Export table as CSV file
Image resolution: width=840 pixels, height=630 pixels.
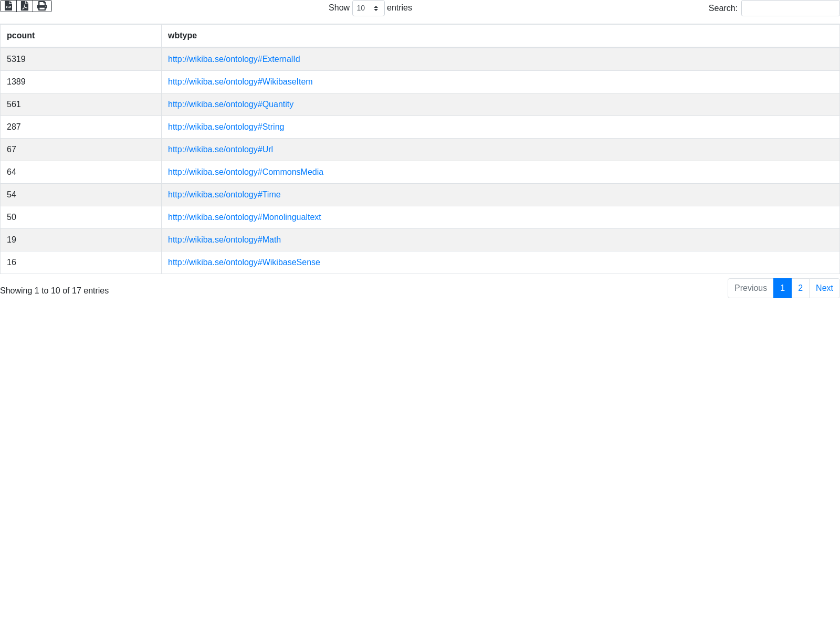tap(8, 6)
